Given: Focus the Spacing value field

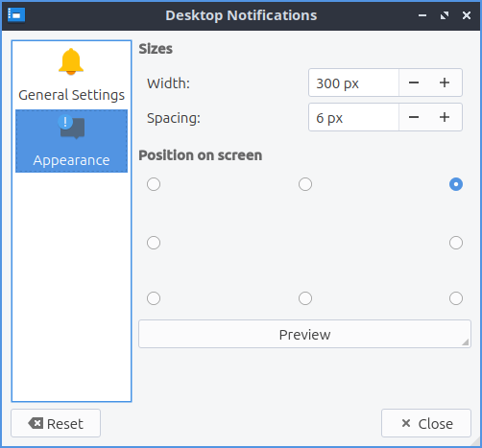Looking at the screenshot, I should click(x=353, y=117).
